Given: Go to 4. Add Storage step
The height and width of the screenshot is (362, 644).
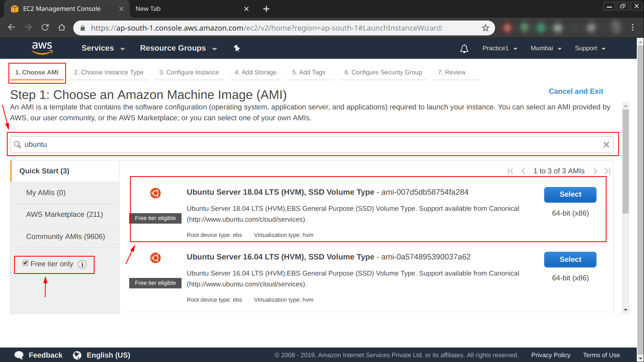Looking at the screenshot, I should tap(256, 72).
